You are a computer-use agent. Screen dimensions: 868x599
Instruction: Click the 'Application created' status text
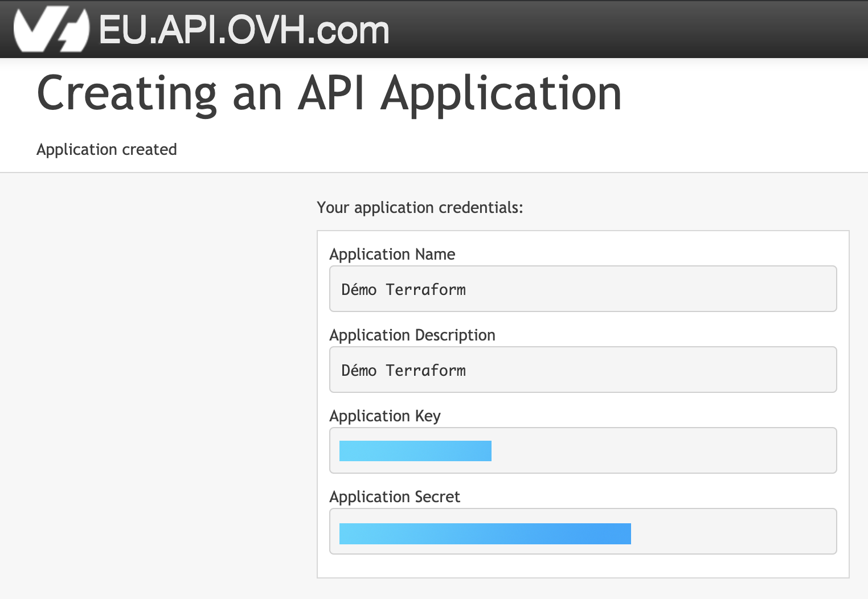click(107, 149)
